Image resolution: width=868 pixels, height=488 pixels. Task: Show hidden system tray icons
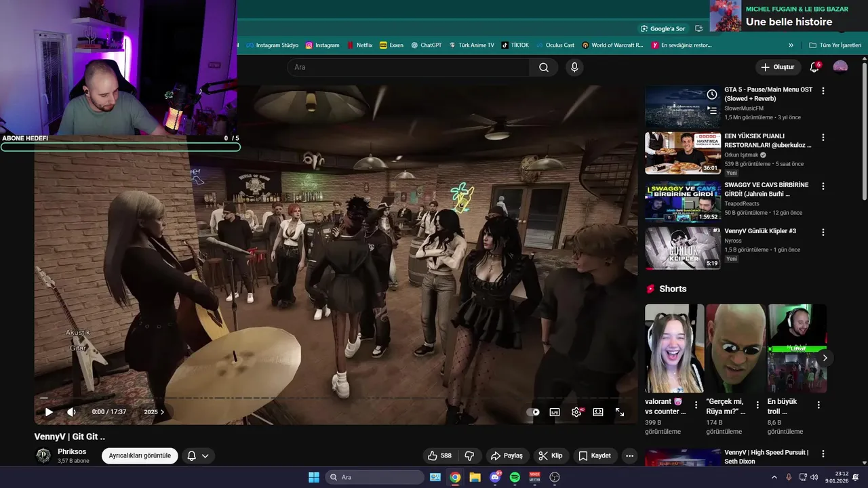coord(774,477)
